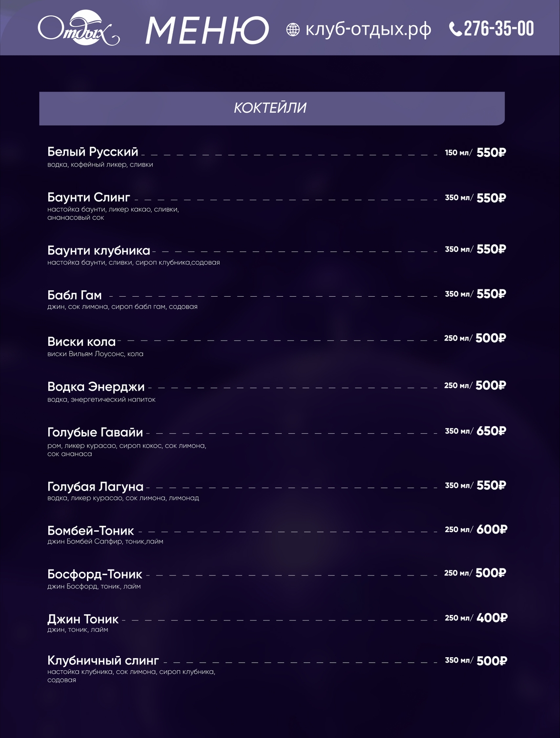The image size is (560, 738).
Task: Click the 600₽ price of Бомбей-Тоник
Action: (x=491, y=529)
